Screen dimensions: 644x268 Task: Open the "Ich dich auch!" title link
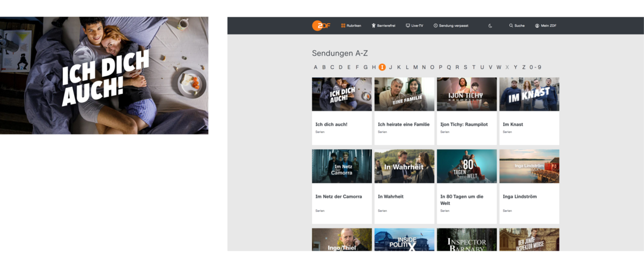(331, 124)
